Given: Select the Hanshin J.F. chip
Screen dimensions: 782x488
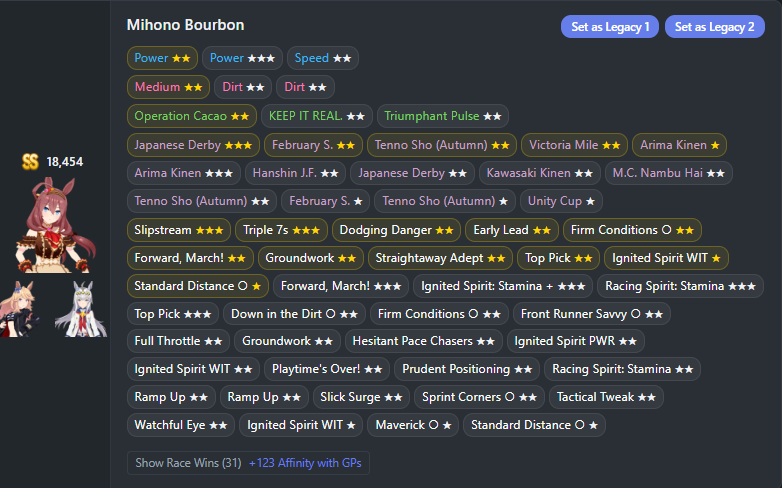Looking at the screenshot, I should coord(295,173).
